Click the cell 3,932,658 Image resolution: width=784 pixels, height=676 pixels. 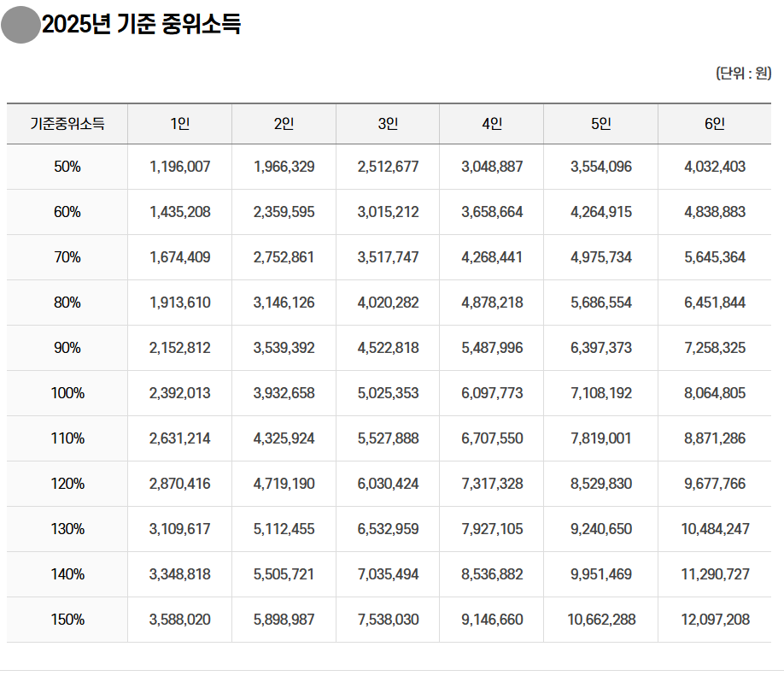pyautogui.click(x=284, y=393)
